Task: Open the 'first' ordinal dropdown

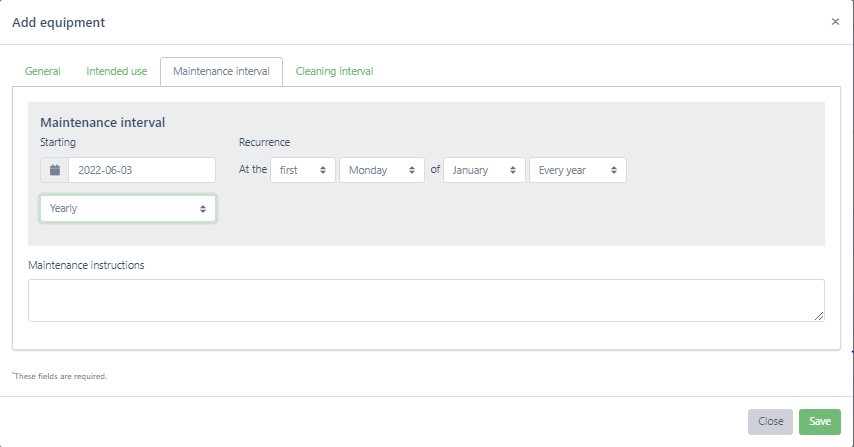Action: click(x=302, y=170)
